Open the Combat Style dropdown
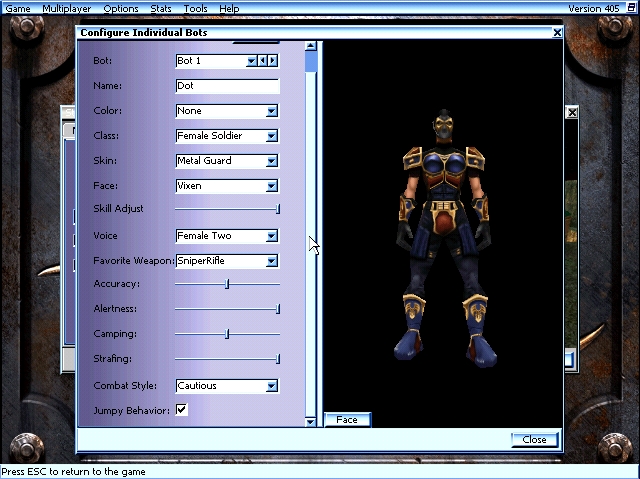640x479 pixels. [271, 386]
